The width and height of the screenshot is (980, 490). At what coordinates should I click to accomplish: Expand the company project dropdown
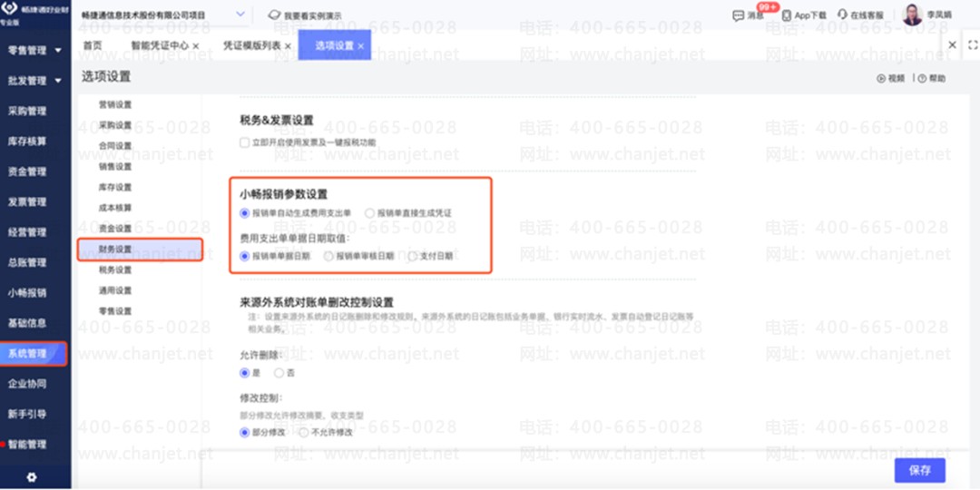point(240,15)
